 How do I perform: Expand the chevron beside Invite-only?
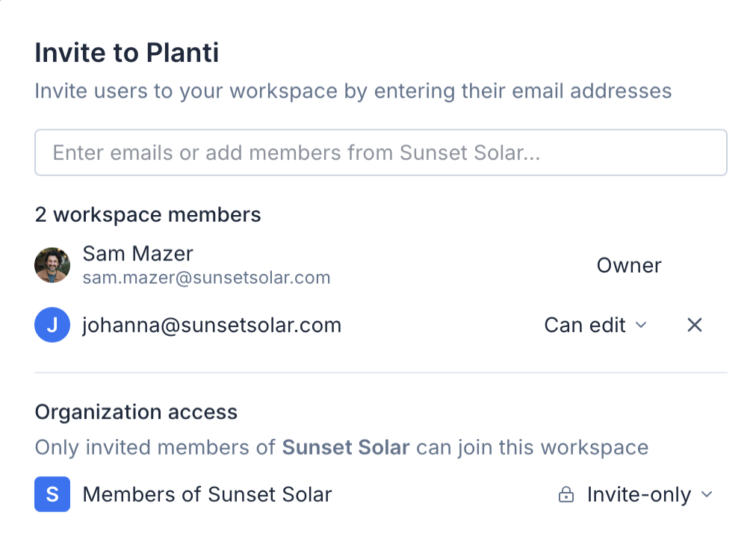pyautogui.click(x=707, y=495)
